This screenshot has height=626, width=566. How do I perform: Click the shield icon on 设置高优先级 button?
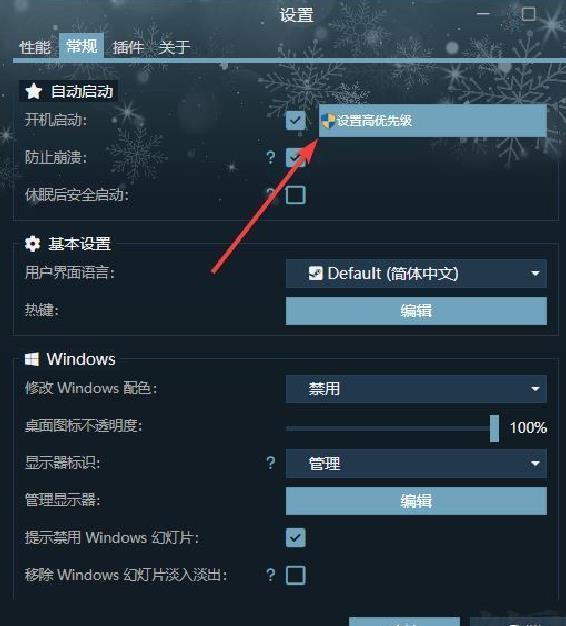coord(328,120)
